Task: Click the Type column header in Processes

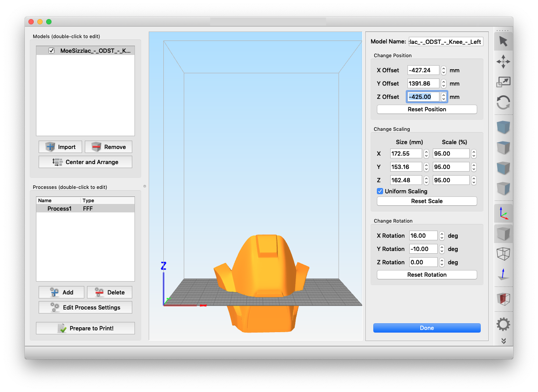Action: 108,200
